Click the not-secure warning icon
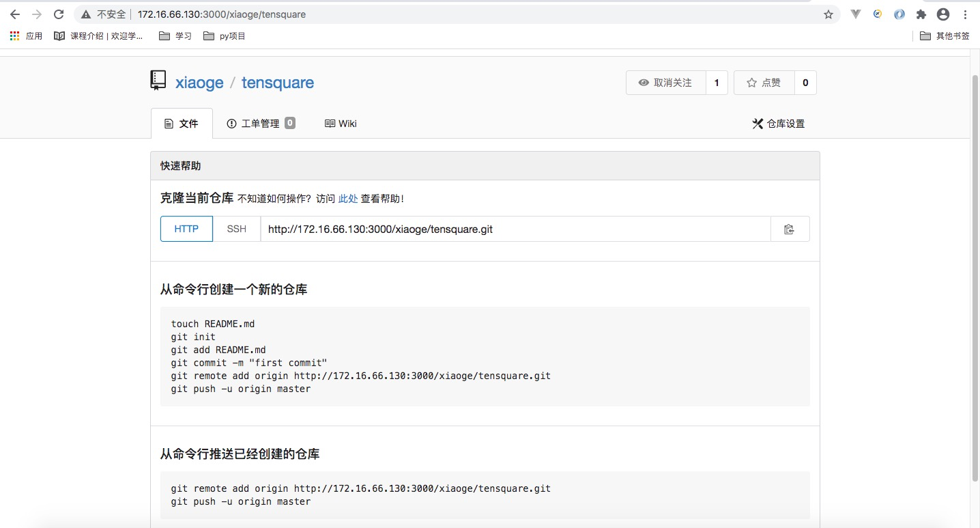 (x=86, y=14)
